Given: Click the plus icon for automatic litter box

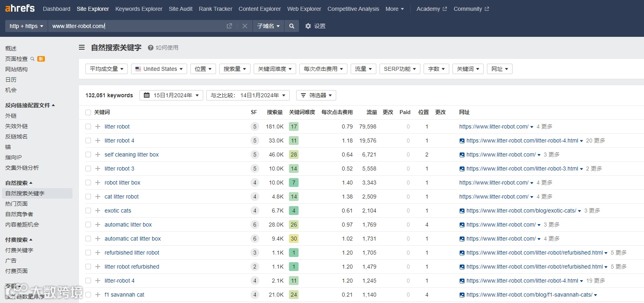Looking at the screenshot, I should tap(98, 225).
